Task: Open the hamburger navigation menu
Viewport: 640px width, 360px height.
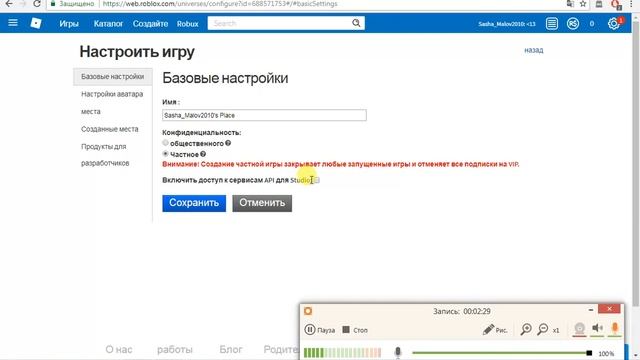Action: (13, 23)
